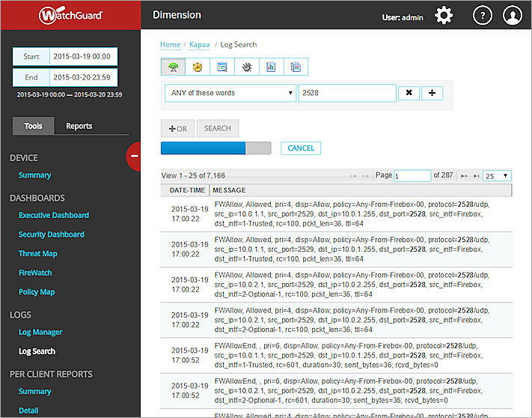Open the rows-per-page dropdown showing 25
Viewport: 532px width, 418px height.
click(497, 176)
